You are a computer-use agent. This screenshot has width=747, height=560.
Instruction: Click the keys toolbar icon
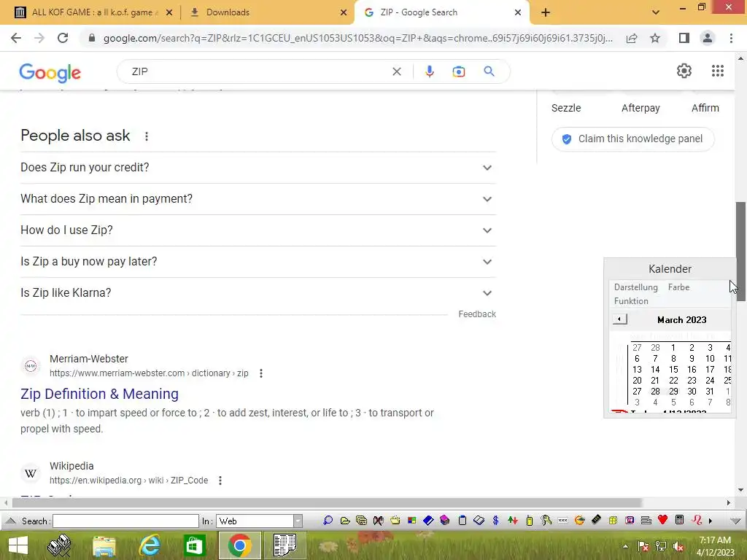[546, 521]
